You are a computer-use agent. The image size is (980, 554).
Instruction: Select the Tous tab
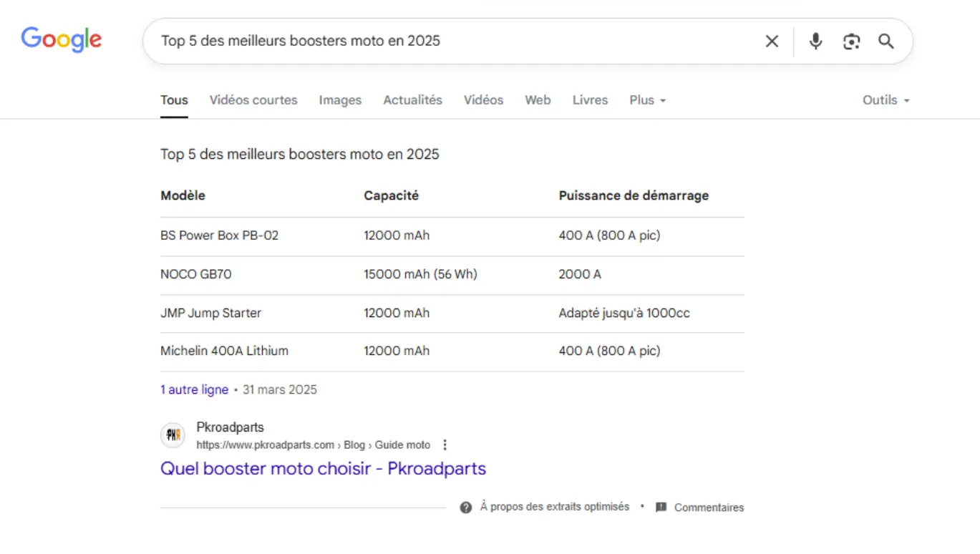pyautogui.click(x=174, y=100)
